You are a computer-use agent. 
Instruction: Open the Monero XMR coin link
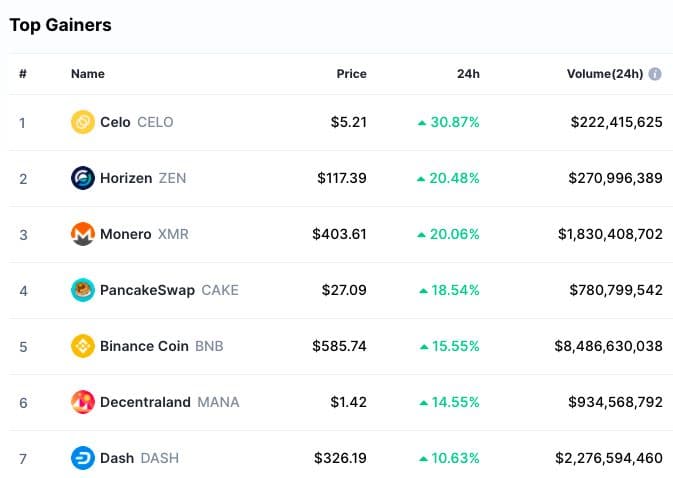coord(144,234)
